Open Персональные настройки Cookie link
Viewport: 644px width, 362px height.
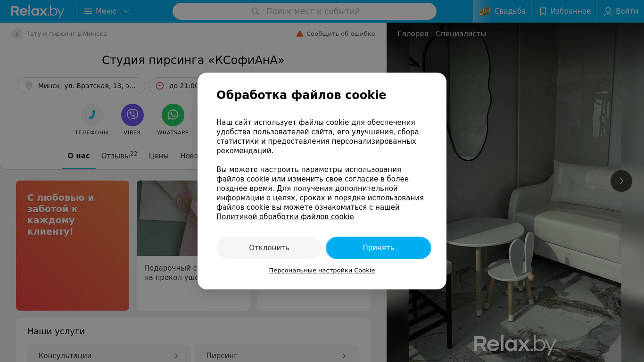(322, 271)
